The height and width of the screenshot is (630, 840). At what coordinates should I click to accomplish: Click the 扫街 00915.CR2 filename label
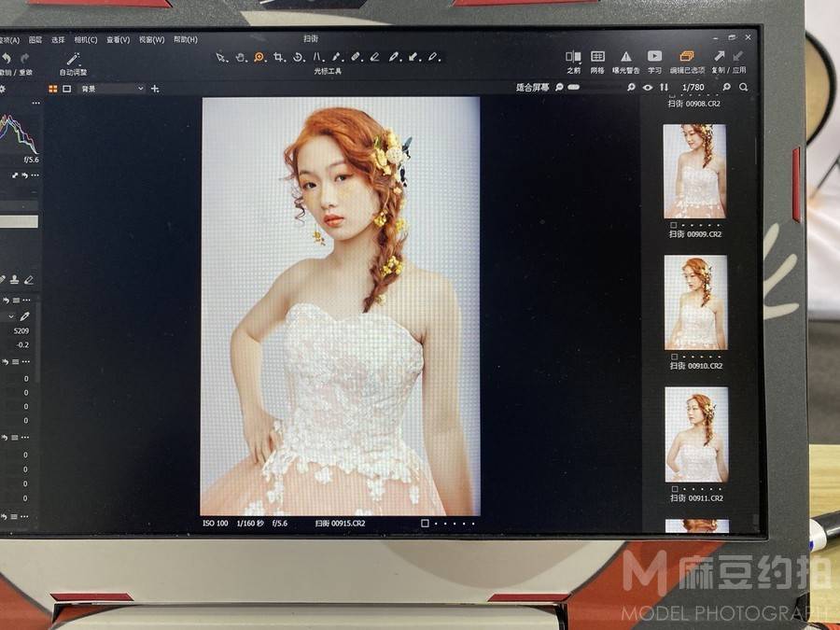click(340, 524)
